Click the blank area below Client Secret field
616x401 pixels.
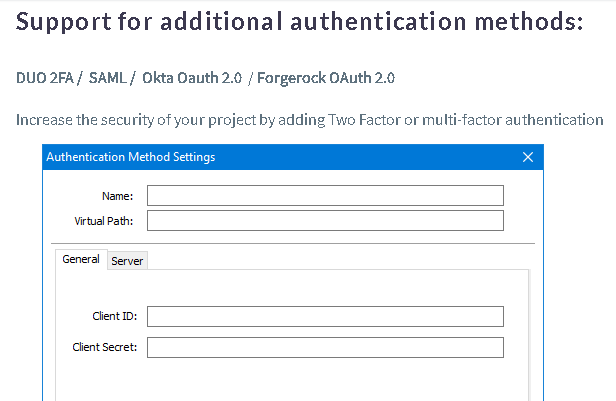tap(290, 381)
